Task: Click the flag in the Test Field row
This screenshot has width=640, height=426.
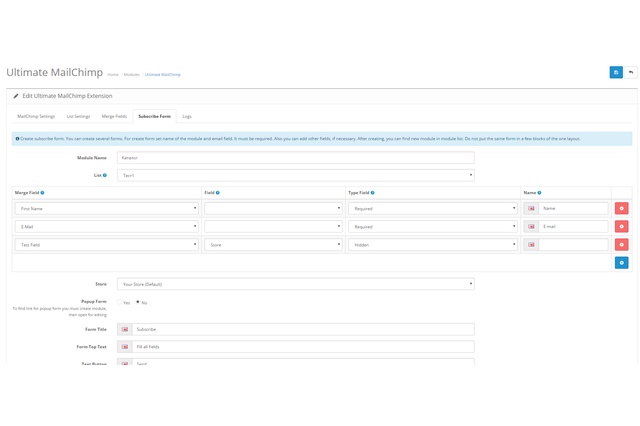Action: pos(531,245)
